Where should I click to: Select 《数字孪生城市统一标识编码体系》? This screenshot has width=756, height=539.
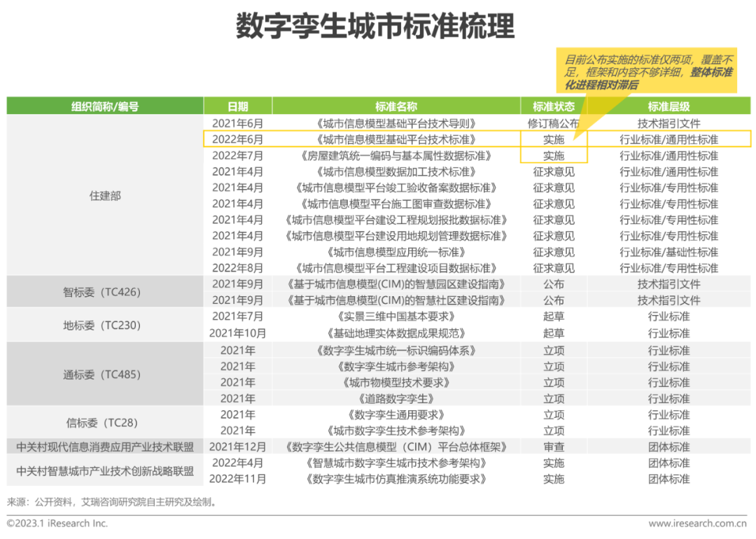395,351
